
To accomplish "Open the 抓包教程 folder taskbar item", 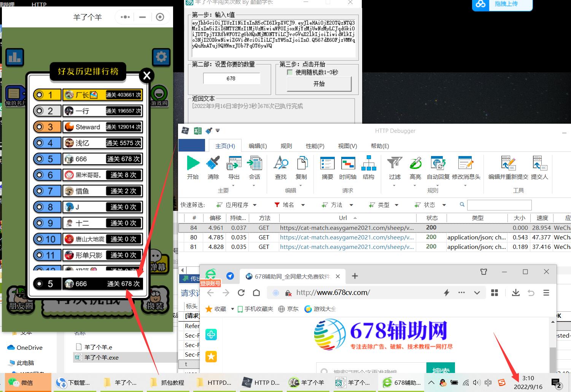I will point(167,382).
